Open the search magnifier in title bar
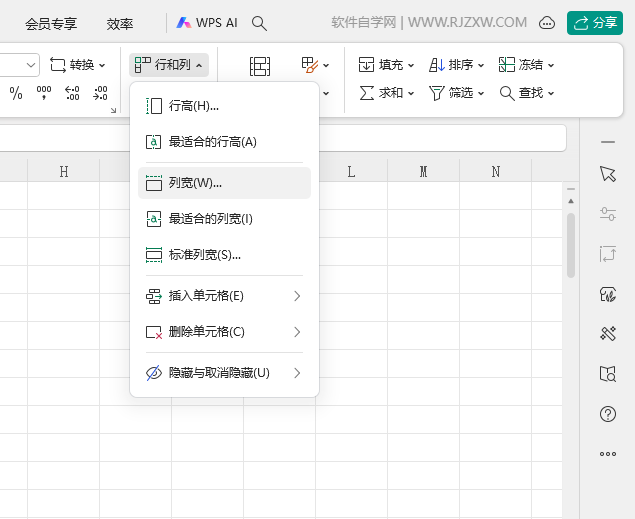635x519 pixels. [259, 23]
